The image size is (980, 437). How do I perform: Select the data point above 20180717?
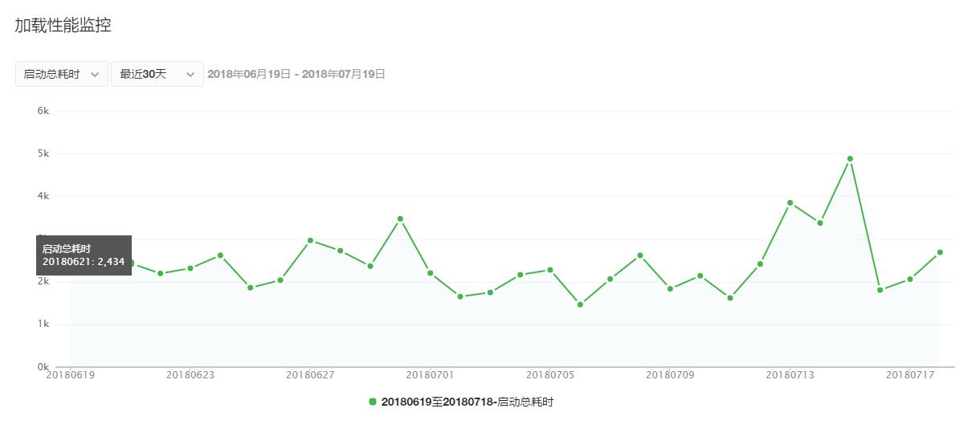coord(910,280)
